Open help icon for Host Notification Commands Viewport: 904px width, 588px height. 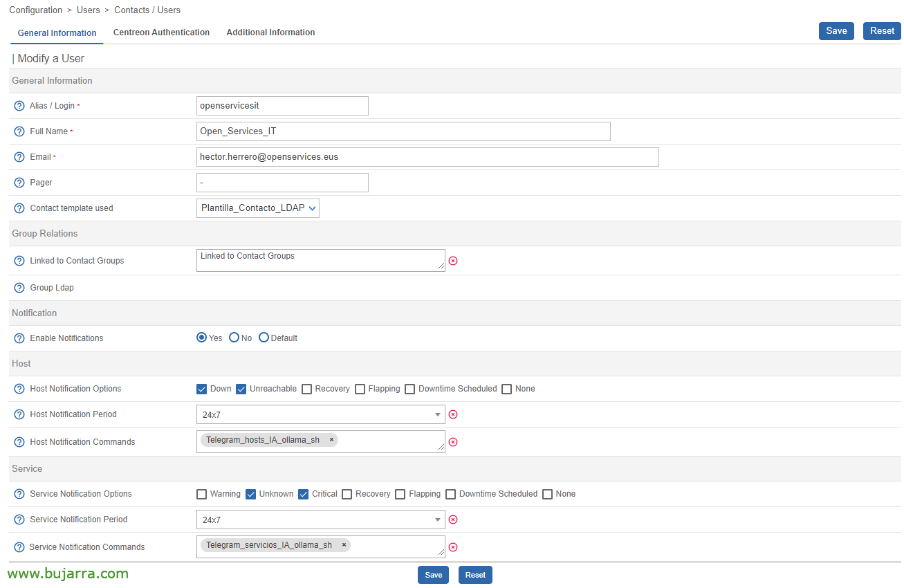click(x=19, y=442)
